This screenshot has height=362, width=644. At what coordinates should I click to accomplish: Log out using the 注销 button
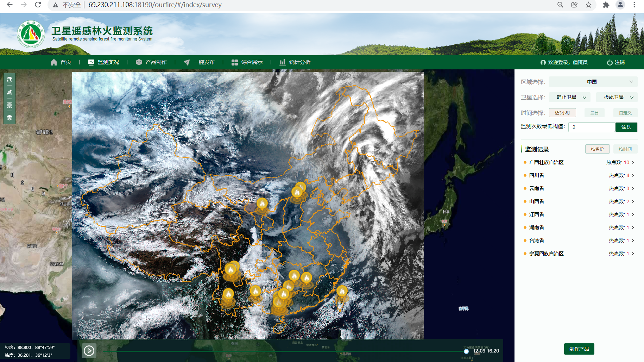click(616, 62)
